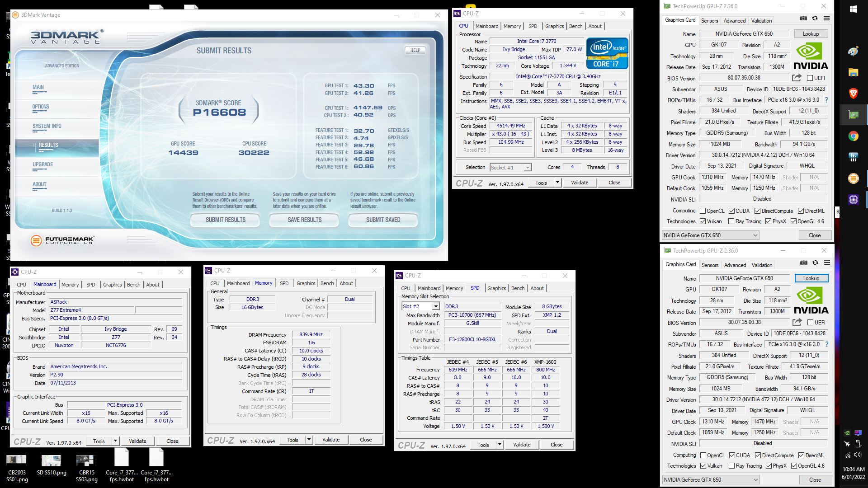
Task: Toggle DirectML checkbox in bottom GPU-Z window
Action: pos(802,455)
